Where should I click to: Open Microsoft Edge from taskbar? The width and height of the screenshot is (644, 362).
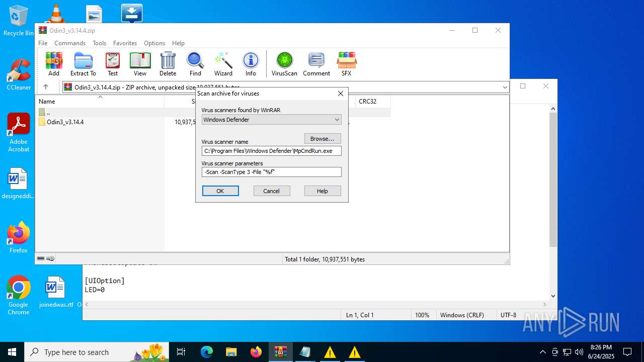point(207,352)
